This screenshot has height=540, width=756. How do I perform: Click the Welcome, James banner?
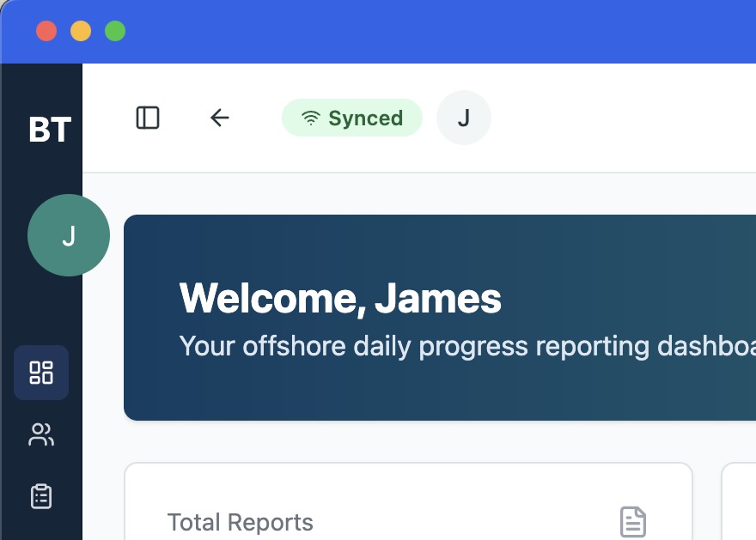(x=441, y=317)
